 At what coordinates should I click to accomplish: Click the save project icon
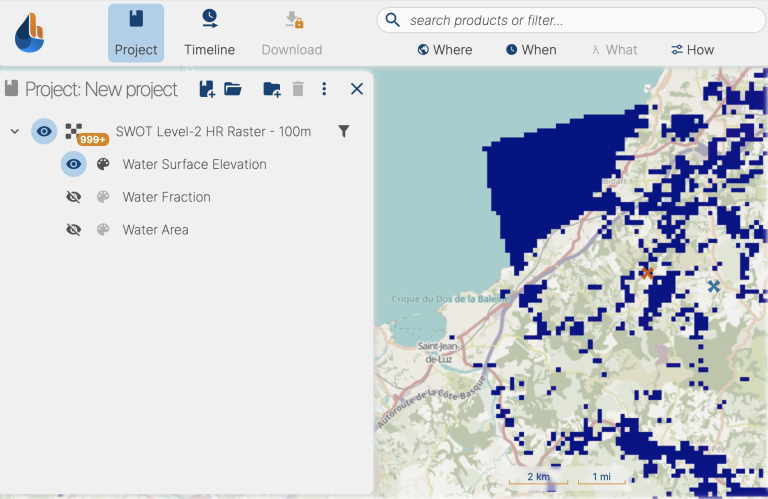(207, 89)
